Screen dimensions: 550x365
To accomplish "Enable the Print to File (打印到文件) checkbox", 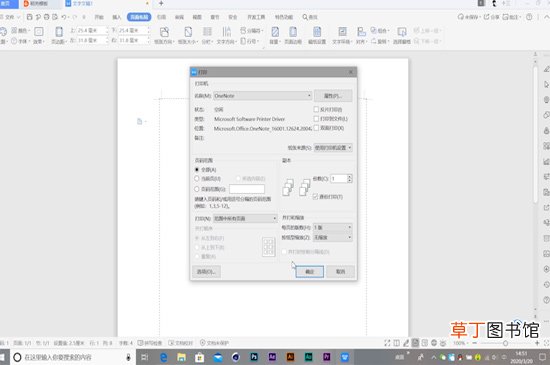I will pos(316,119).
